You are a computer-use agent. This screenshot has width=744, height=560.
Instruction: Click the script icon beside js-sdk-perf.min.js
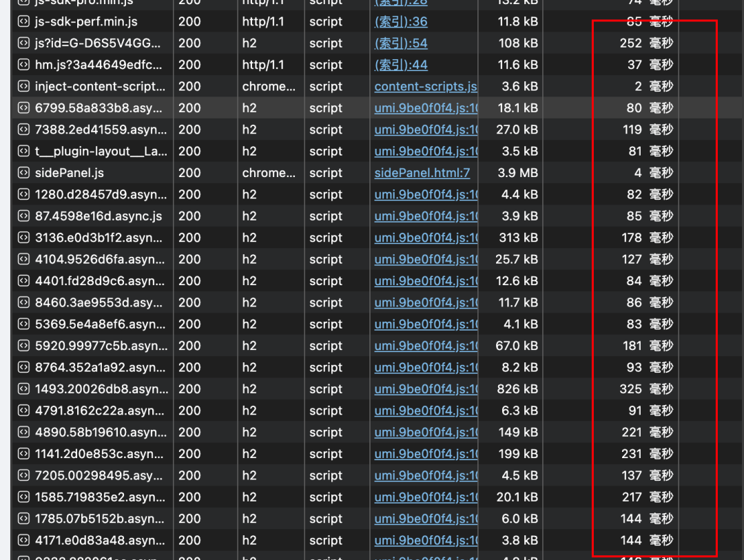click(x=23, y=21)
